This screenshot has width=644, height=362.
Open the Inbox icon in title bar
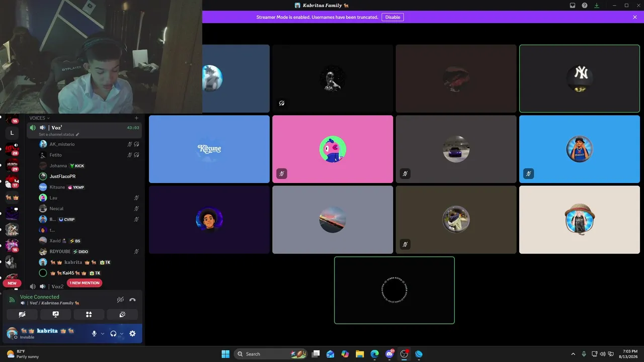click(x=573, y=6)
